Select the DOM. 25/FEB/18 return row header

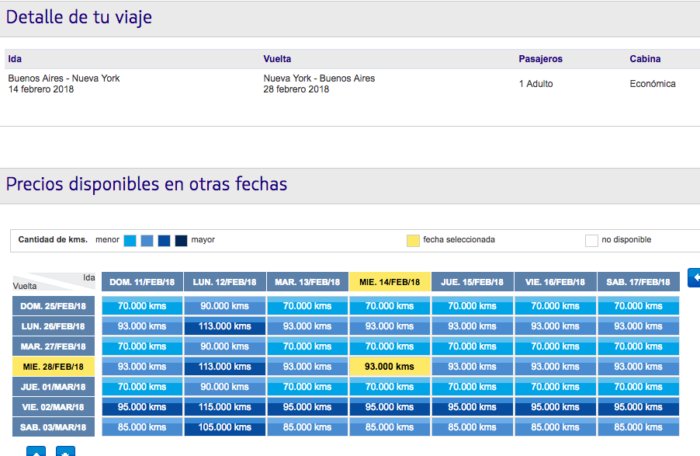[x=54, y=306]
